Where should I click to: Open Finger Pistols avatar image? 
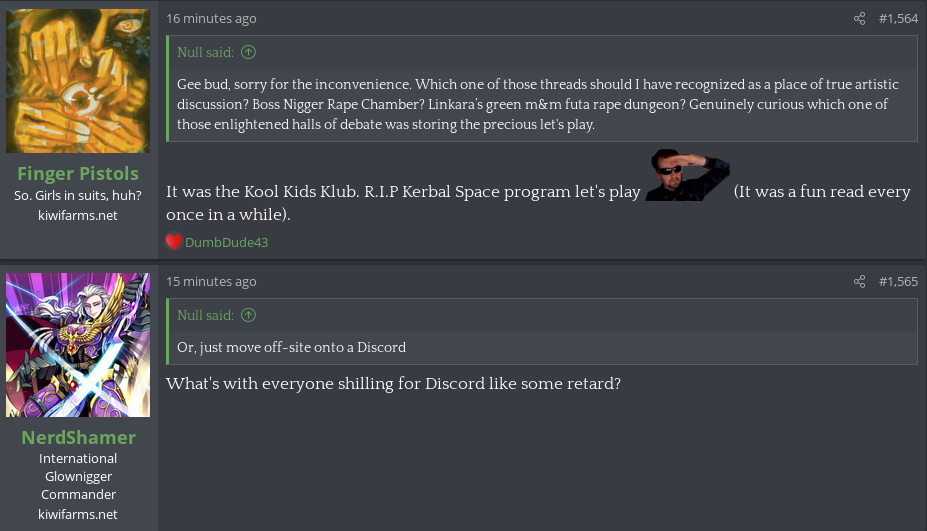point(78,81)
